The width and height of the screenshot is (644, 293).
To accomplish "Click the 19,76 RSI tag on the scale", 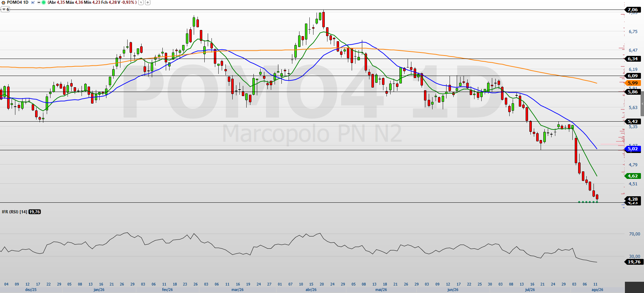I will click(x=634, y=262).
